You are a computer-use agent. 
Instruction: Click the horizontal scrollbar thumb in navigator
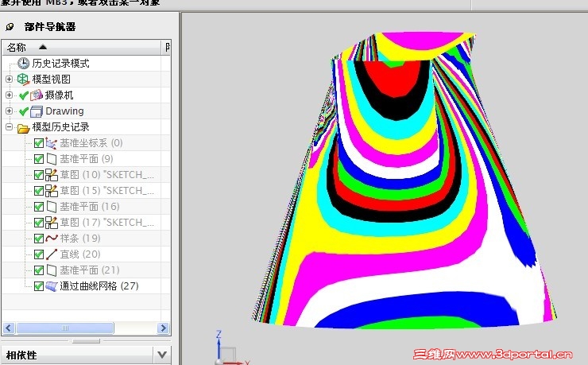(x=65, y=328)
